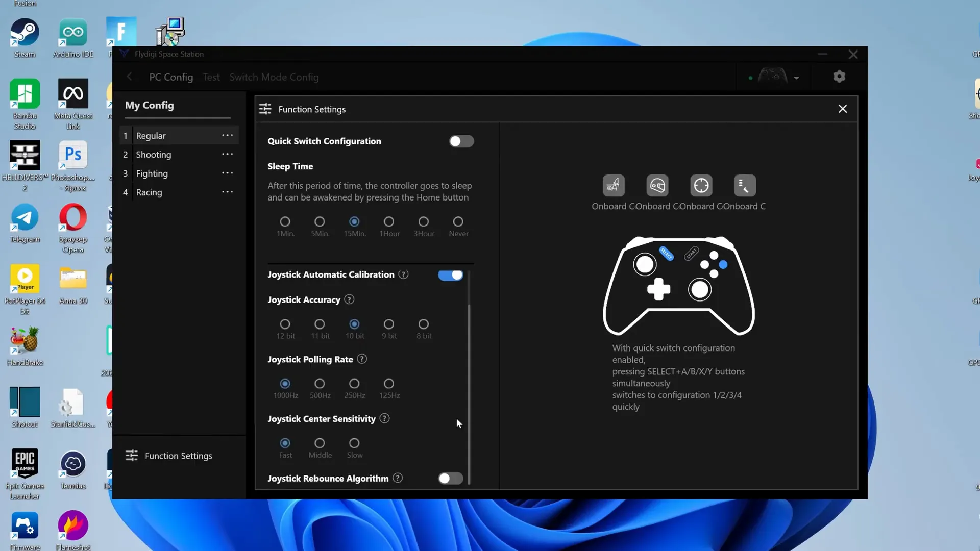Open options menu for Racing config
The height and width of the screenshot is (551, 980).
click(227, 192)
